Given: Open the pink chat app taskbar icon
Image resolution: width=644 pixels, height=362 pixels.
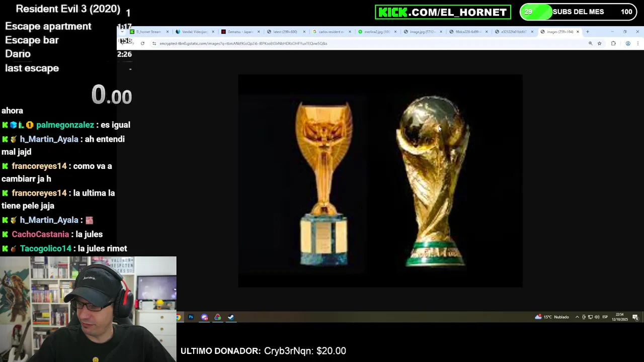Looking at the screenshot, I should pyautogui.click(x=204, y=317).
